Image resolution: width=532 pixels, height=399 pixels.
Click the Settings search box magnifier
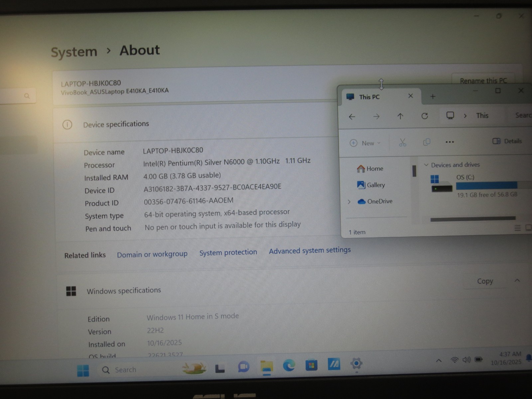(x=27, y=96)
